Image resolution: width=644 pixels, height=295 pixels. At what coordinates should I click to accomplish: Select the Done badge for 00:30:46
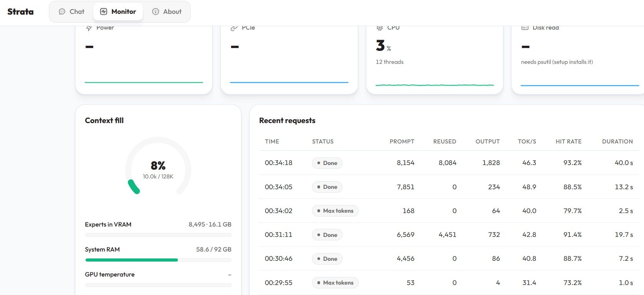[327, 259]
